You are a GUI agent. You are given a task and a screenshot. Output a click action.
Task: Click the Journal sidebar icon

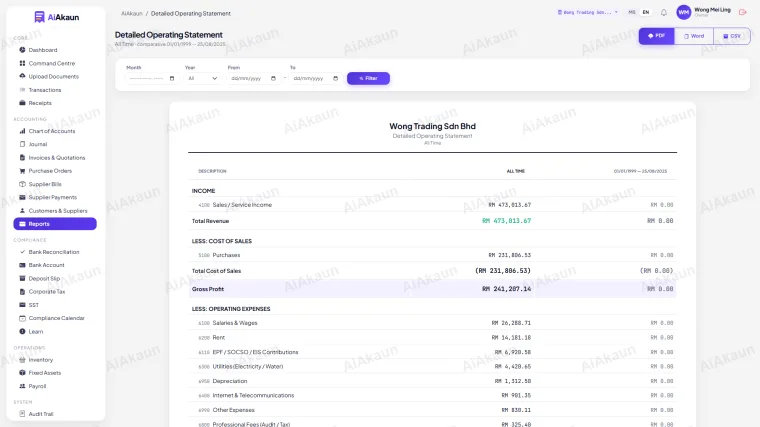[x=22, y=144]
